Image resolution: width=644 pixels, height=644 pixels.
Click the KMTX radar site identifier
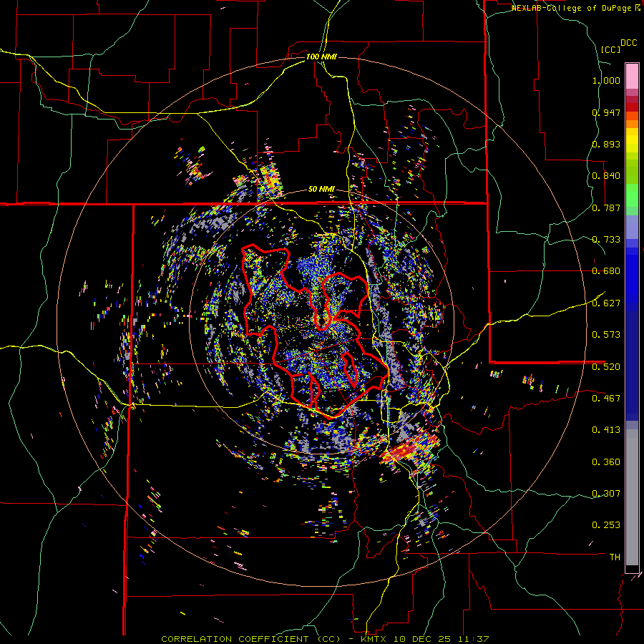click(x=375, y=639)
